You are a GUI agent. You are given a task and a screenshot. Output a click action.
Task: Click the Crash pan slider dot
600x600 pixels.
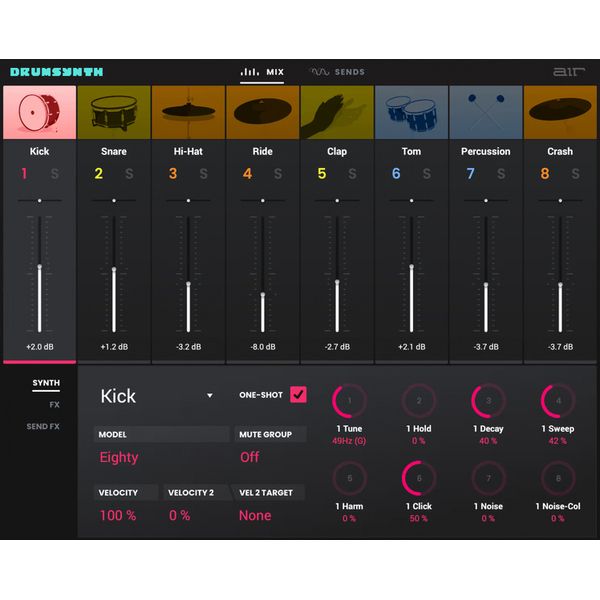click(560, 201)
